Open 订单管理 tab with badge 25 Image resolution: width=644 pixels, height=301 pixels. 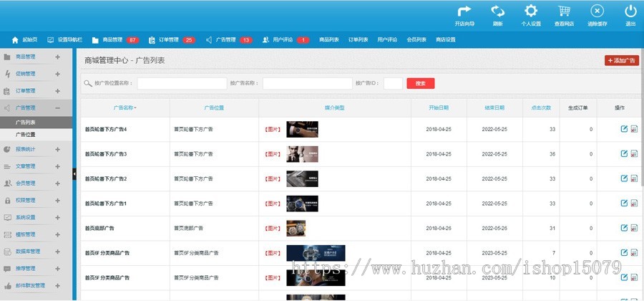pos(172,40)
